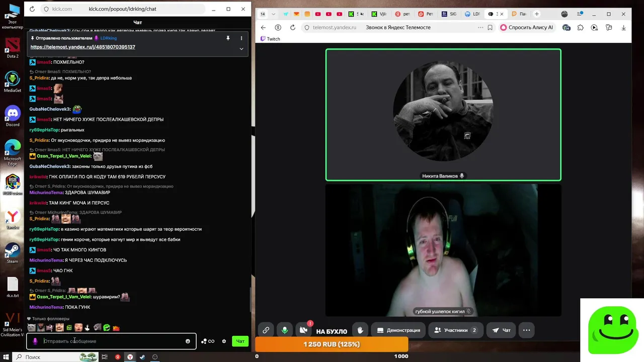Open Yandex Browser hamburger menu
The width and height of the screenshot is (644, 362).
point(580,14)
